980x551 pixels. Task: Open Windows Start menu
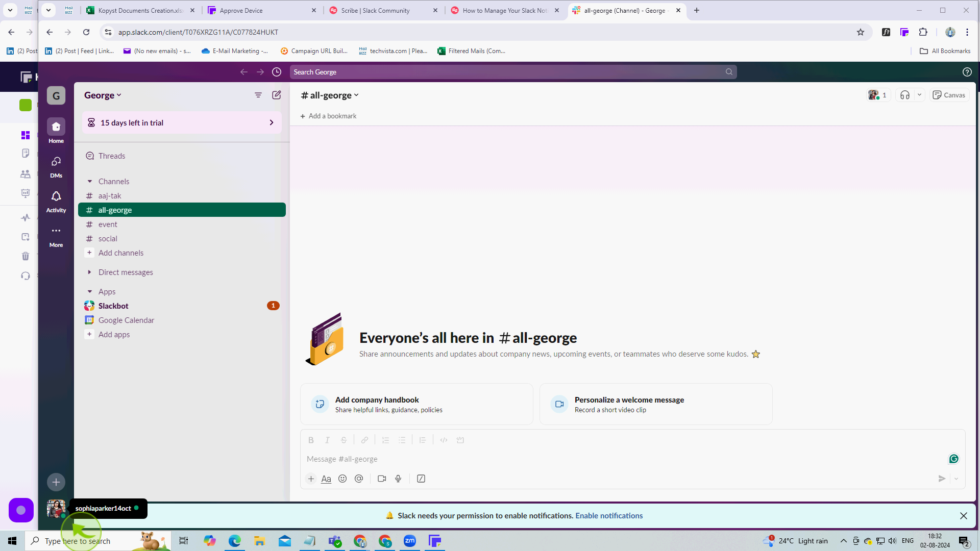(x=12, y=541)
